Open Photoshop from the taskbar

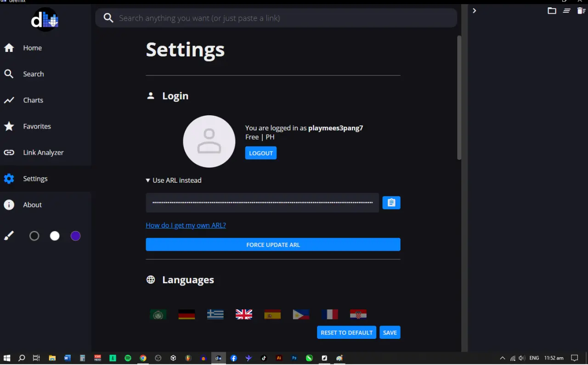294,358
